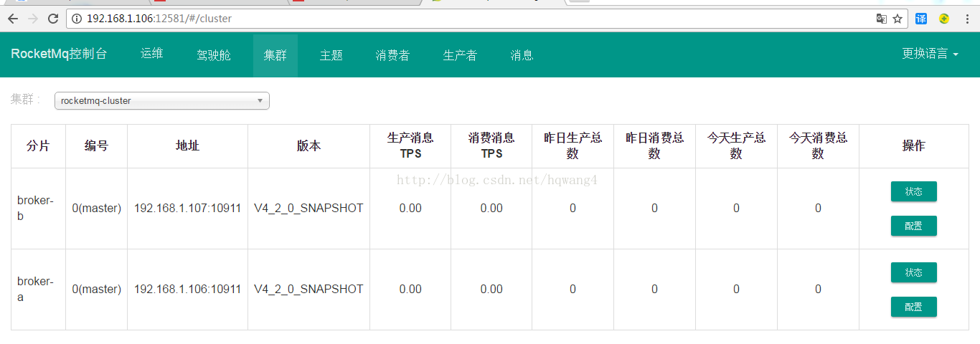Open the 驾驶舱 tab
The height and width of the screenshot is (344, 980).
point(214,55)
